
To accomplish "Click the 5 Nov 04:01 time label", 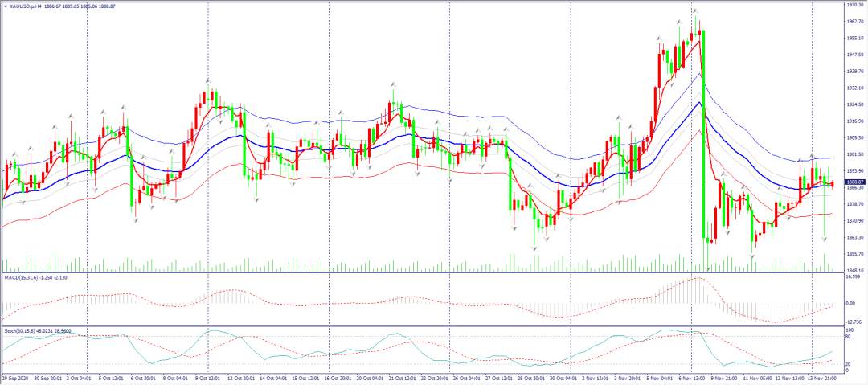I will 659,377.
